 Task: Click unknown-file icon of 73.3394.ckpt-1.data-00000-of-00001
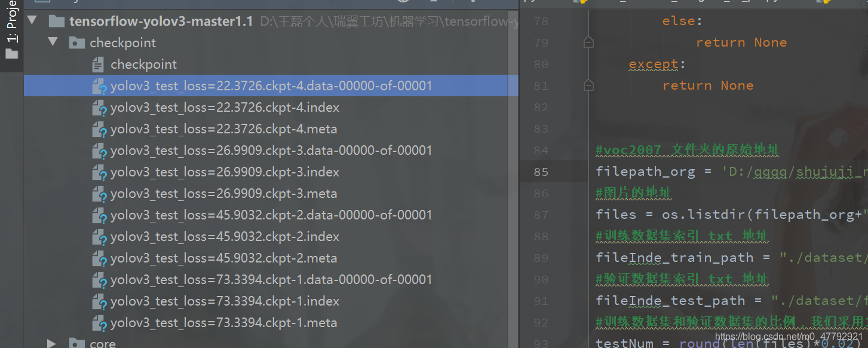pos(99,280)
